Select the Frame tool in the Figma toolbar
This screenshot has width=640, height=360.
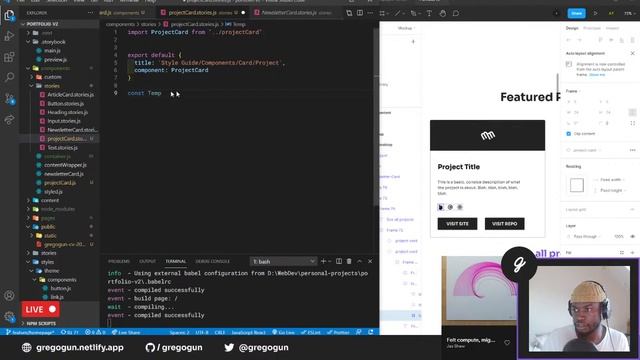[x=382, y=13]
